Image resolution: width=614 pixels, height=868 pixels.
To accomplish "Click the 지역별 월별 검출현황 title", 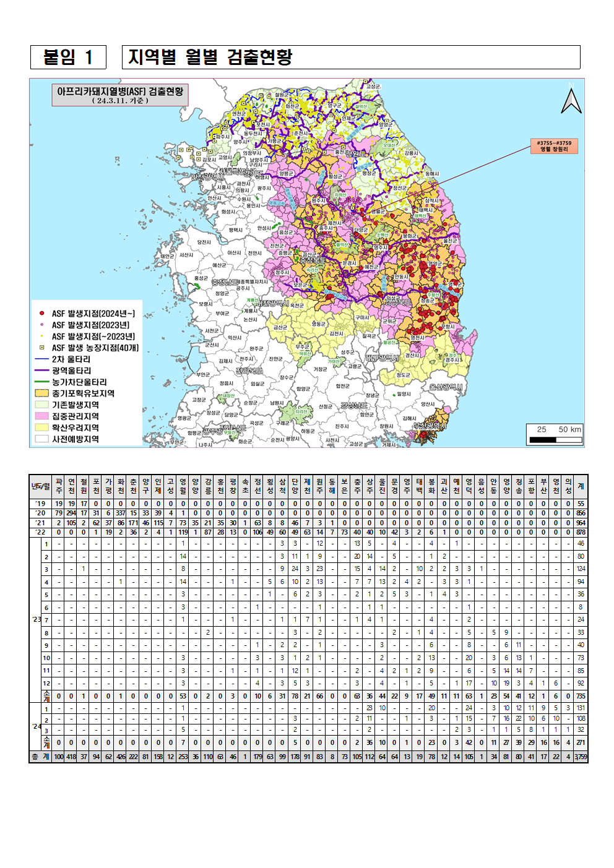I will 210,58.
